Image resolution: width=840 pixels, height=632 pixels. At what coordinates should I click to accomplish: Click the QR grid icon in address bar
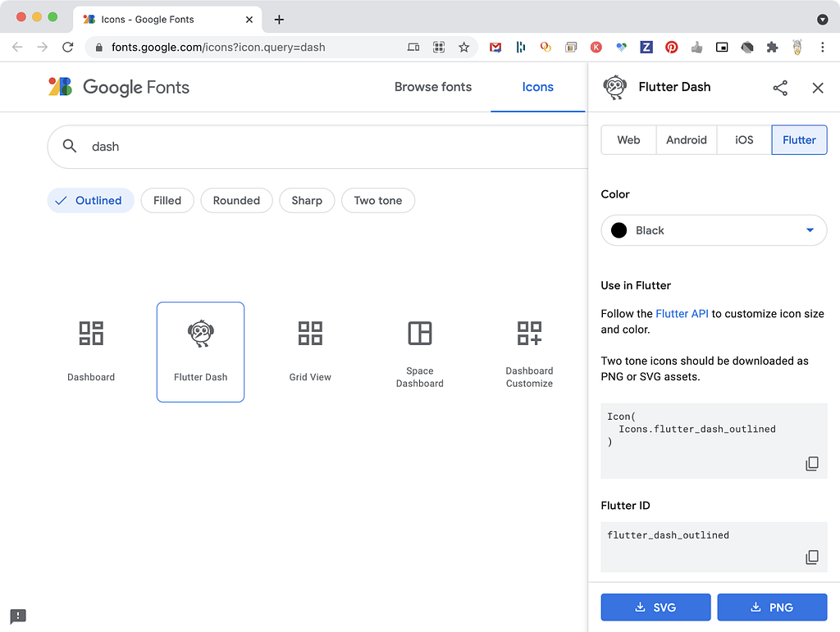(x=439, y=47)
